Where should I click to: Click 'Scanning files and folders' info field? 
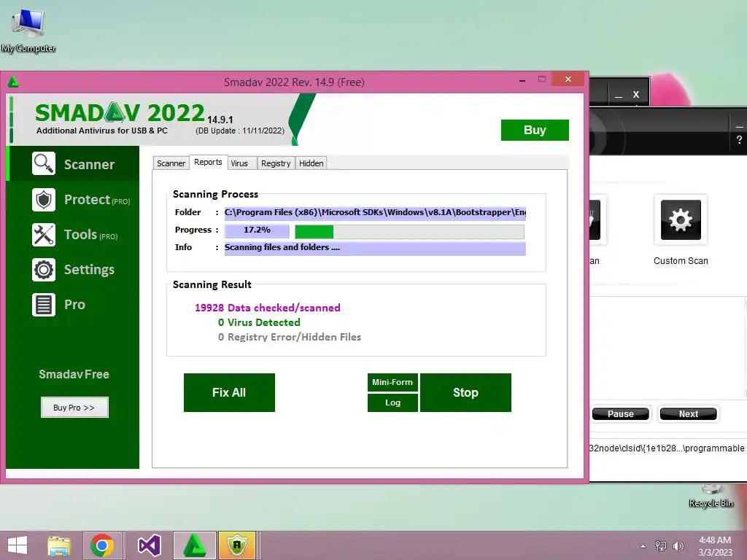coord(375,248)
